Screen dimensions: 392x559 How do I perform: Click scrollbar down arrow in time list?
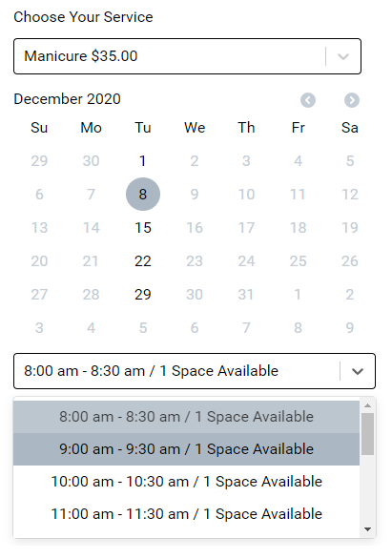[368, 529]
